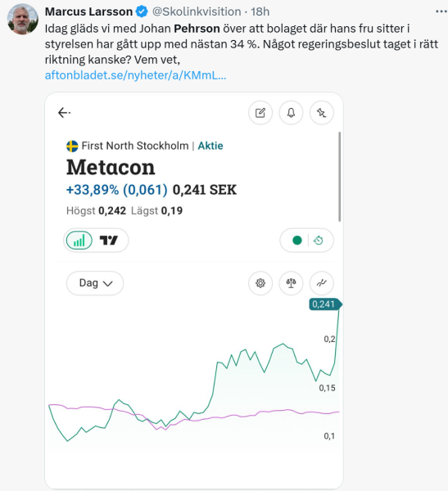Image resolution: width=448 pixels, height=491 pixels.
Task: Click the history clock icon
Action: [x=319, y=241]
